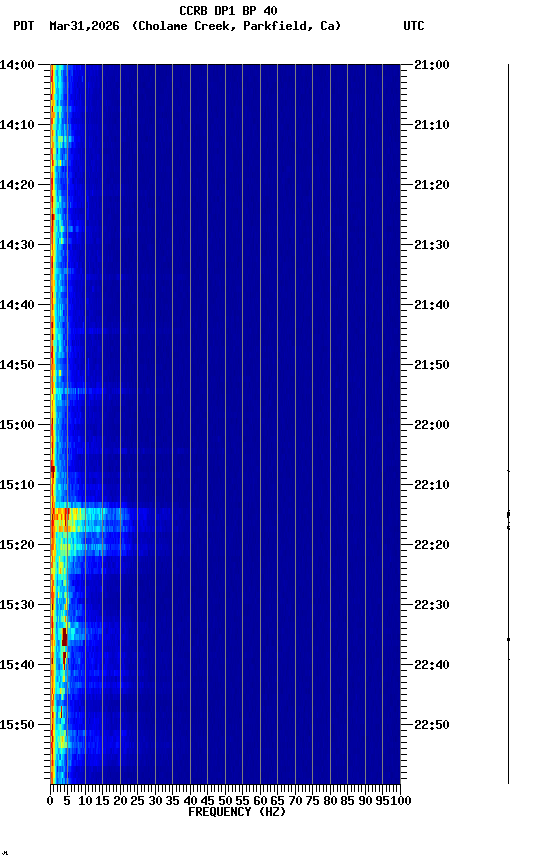
Task: Click the 14:40 PDT time label
Action: click(17, 305)
